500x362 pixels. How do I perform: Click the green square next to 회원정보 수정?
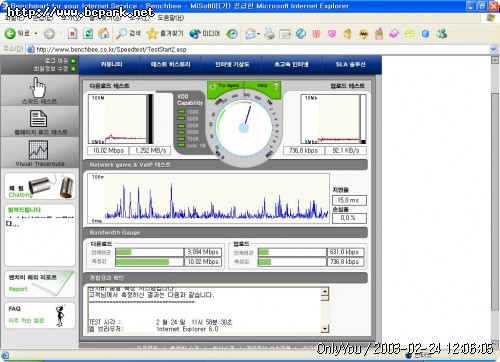coord(73,69)
